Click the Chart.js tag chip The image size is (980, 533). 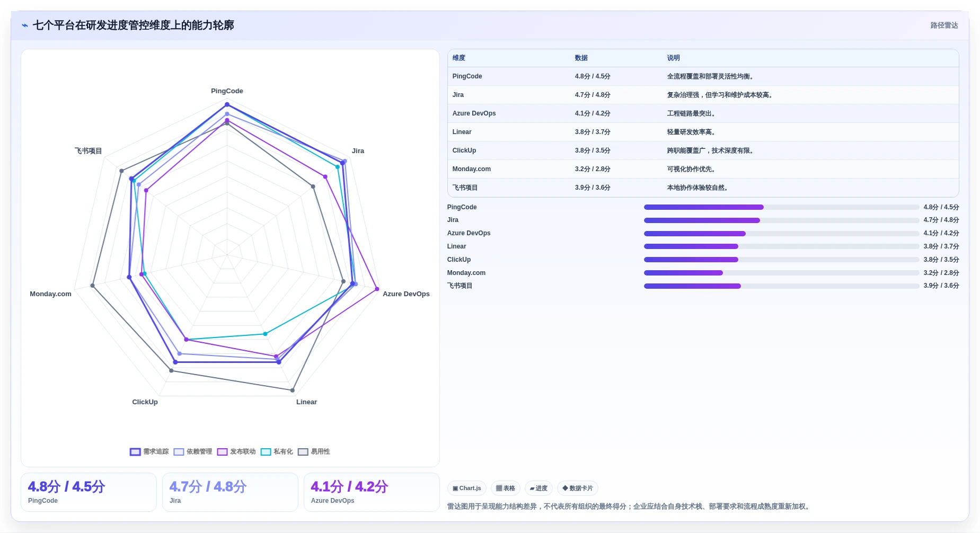pos(467,488)
